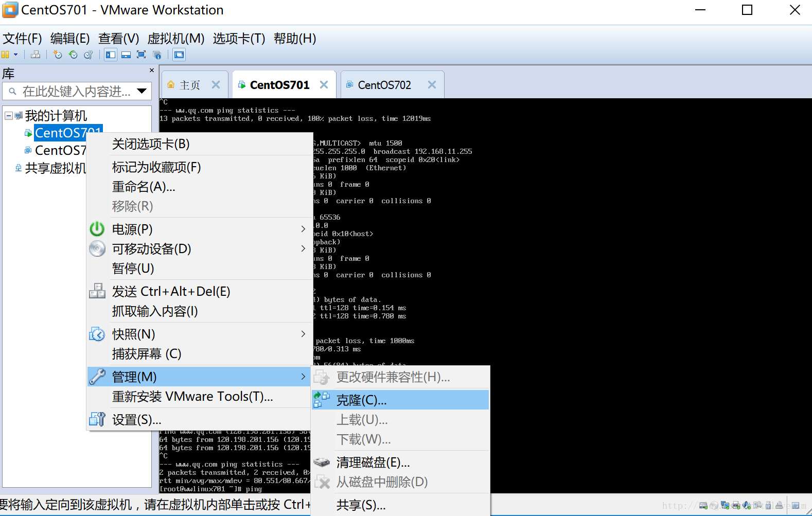
Task: Click 清理磁盘(E)... in the manage submenu
Action: 400,462
